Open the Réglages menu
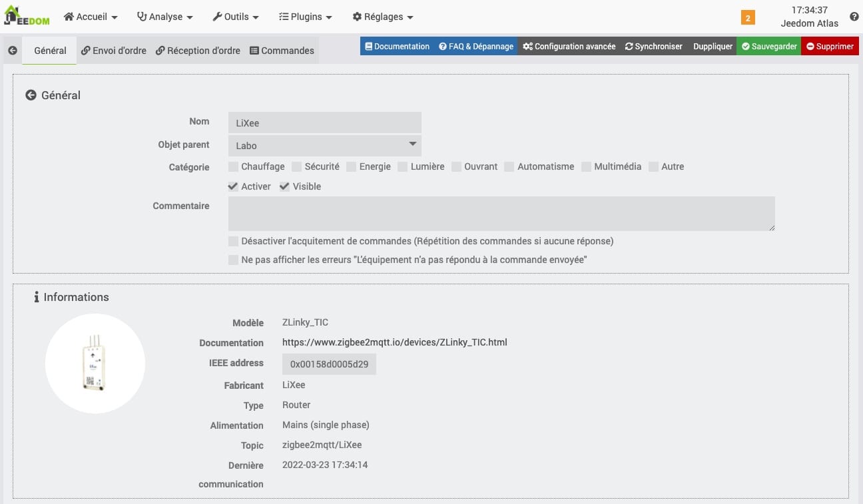This screenshot has width=863, height=504. 383,17
